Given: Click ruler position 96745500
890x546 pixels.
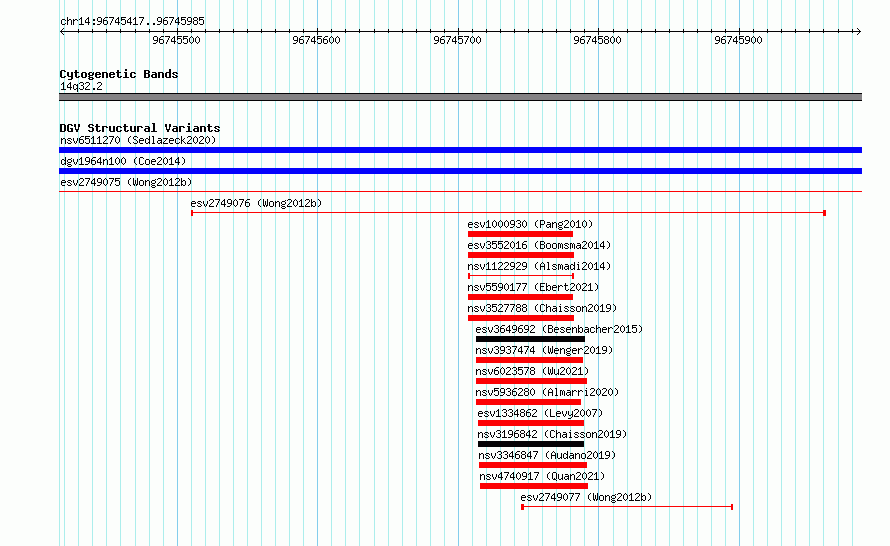Looking at the screenshot, I should point(177,40).
